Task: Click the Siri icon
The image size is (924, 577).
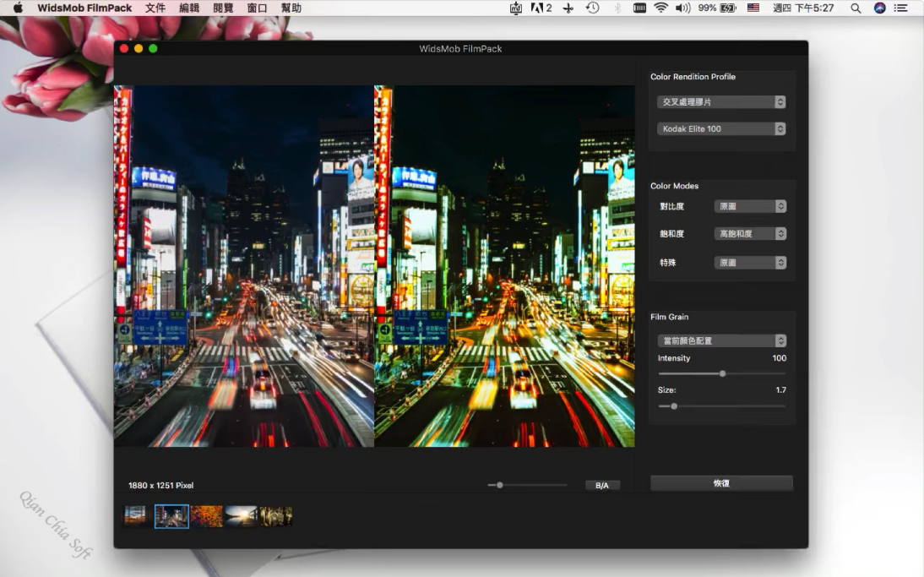Action: click(x=880, y=8)
